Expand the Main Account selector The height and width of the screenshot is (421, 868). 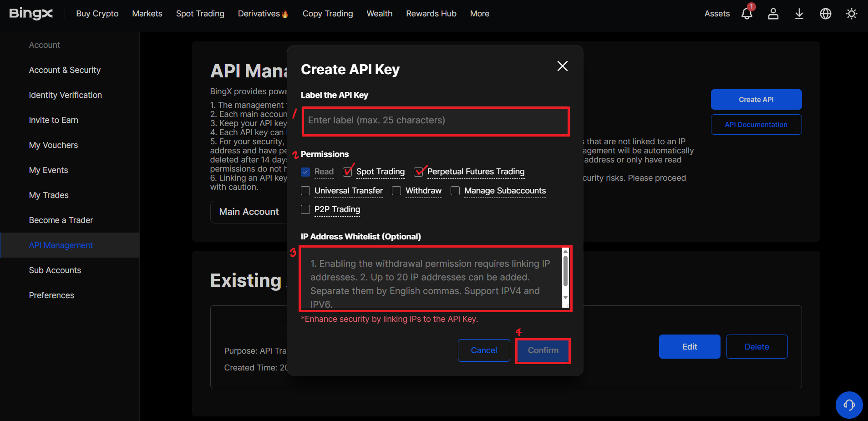click(x=249, y=212)
